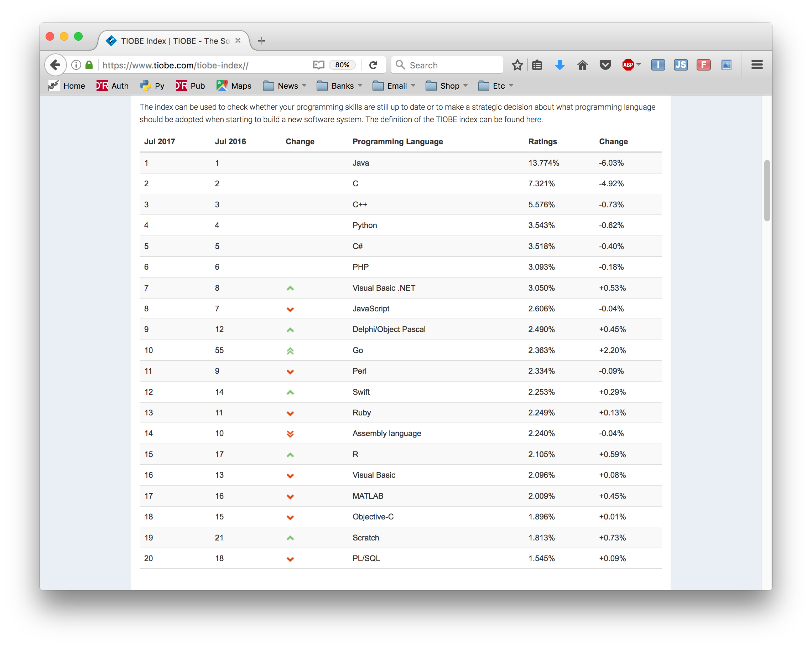The image size is (812, 647).
Task: Select the 'Objective-C' language cell
Action: (373, 517)
